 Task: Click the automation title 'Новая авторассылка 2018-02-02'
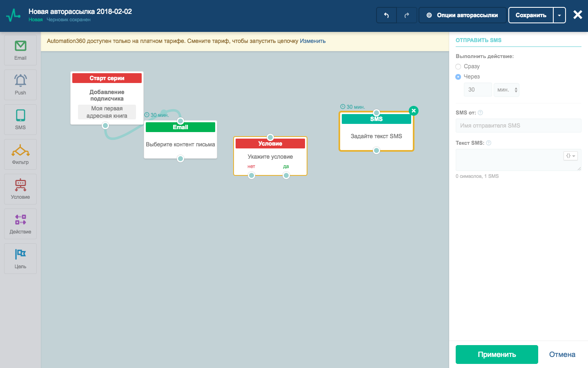pos(80,11)
